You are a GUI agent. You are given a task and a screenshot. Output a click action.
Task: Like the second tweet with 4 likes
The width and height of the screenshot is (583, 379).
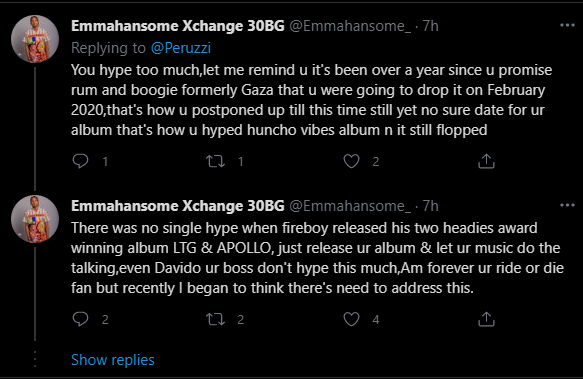pyautogui.click(x=351, y=319)
